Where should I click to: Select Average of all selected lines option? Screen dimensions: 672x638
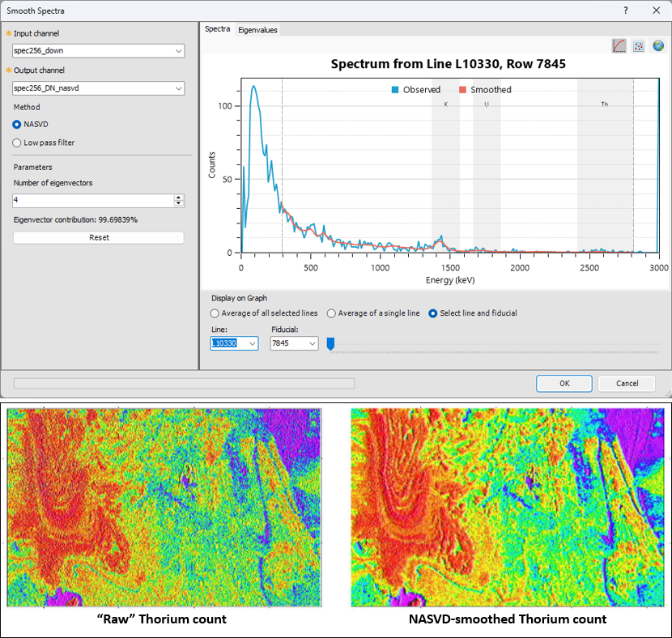pyautogui.click(x=213, y=313)
